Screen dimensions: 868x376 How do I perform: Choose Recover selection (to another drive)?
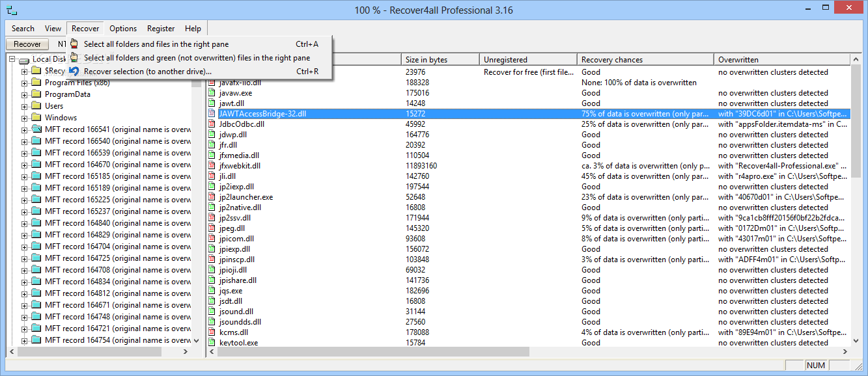201,72
